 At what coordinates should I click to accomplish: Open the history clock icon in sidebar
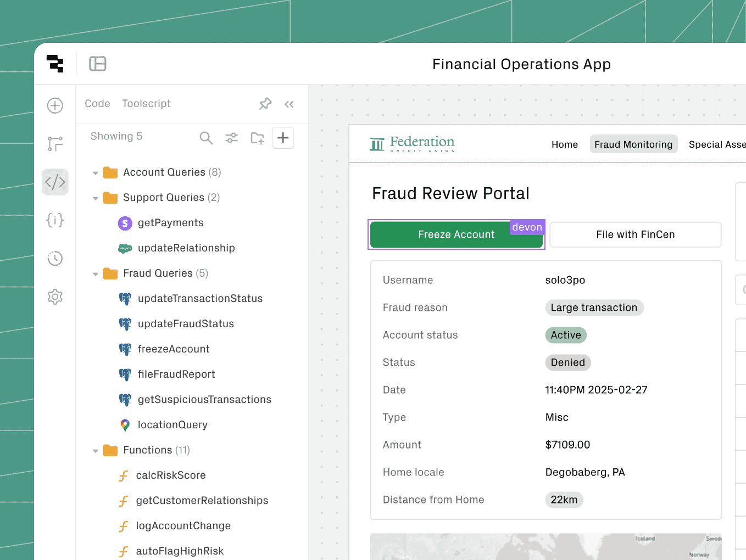pos(55,259)
